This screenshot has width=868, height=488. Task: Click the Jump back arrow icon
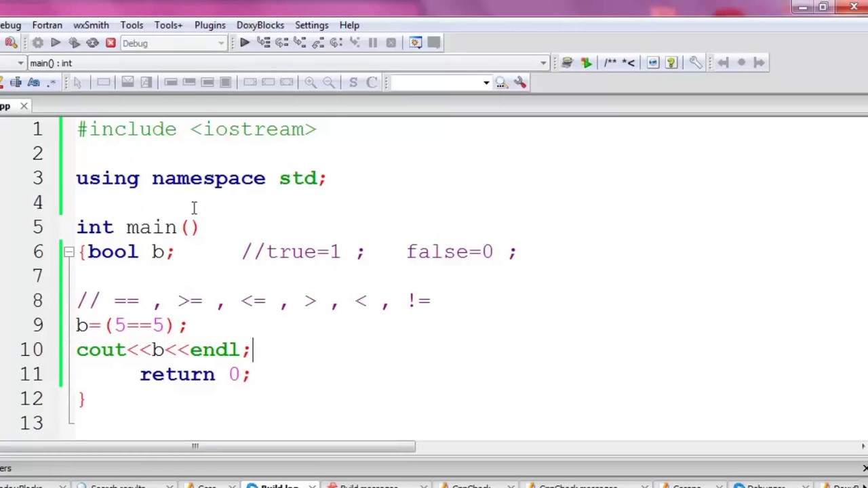point(723,62)
